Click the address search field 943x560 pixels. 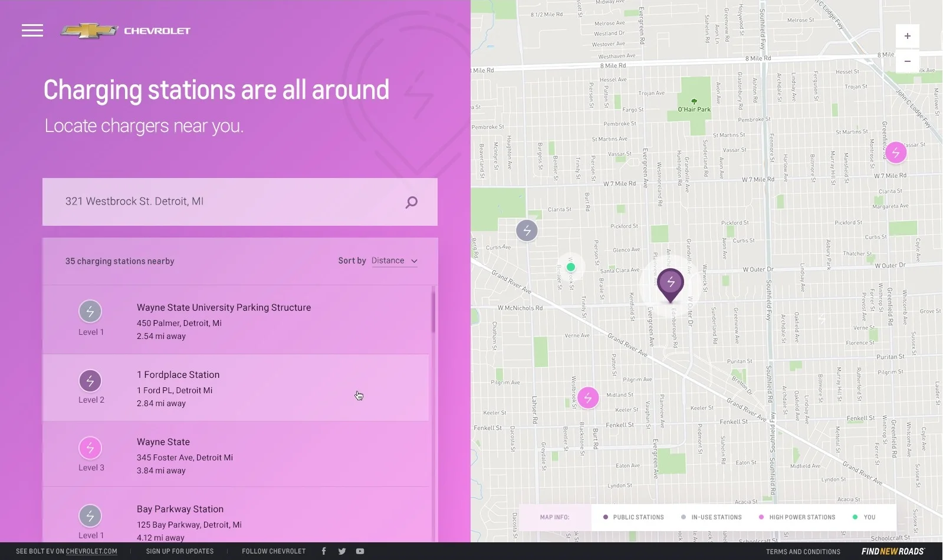click(x=240, y=202)
